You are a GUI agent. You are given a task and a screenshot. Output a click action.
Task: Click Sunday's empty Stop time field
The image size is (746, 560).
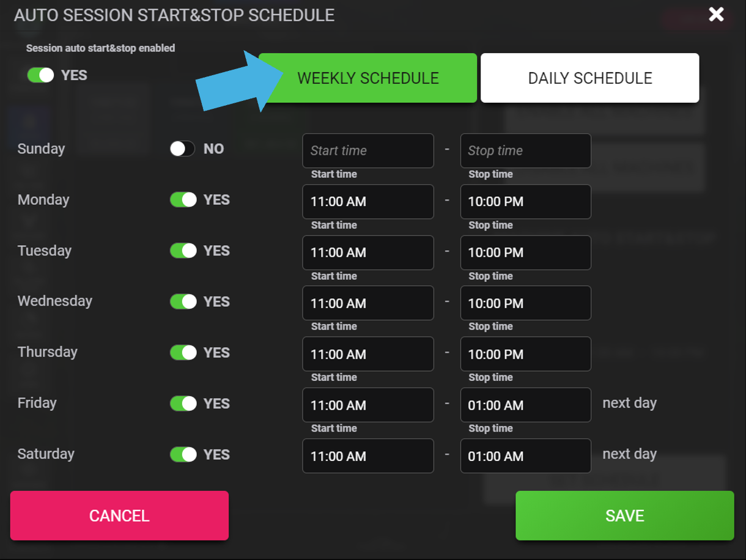point(525,150)
